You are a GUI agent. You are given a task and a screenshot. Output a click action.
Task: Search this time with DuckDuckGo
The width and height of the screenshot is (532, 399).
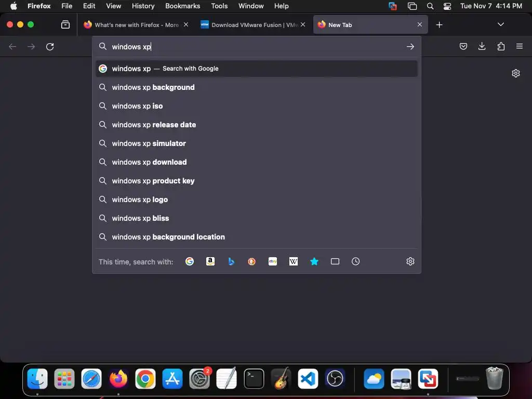click(x=252, y=261)
